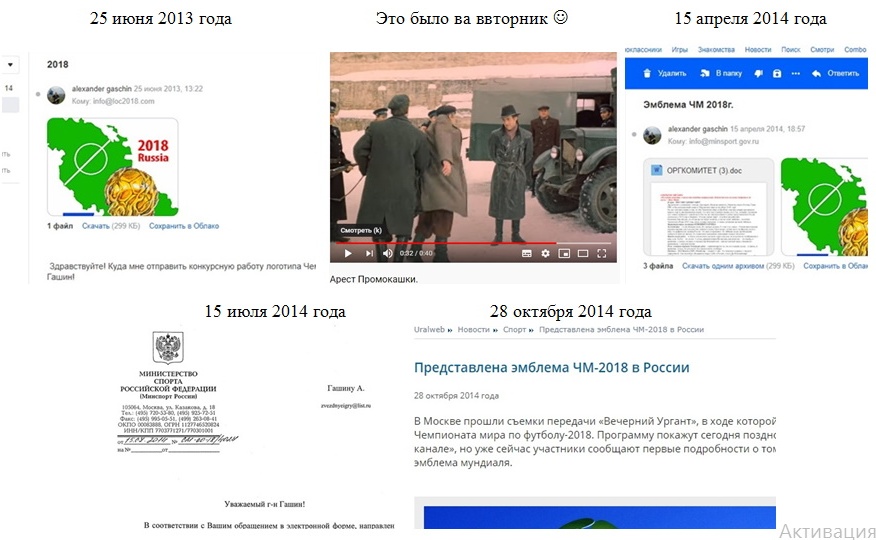This screenshot has width=876, height=540.
Task: Click alexander gaschin name in 2013 email
Action: pyautogui.click(x=101, y=89)
